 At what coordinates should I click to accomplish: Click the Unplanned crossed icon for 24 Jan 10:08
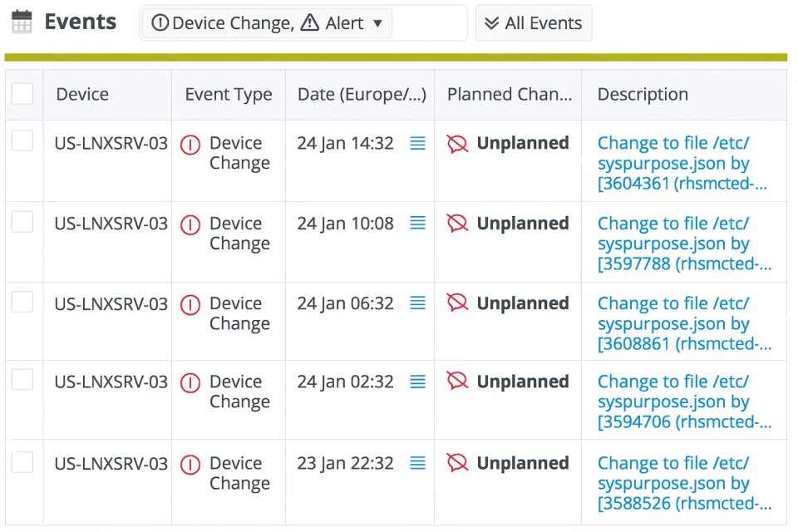tap(457, 224)
